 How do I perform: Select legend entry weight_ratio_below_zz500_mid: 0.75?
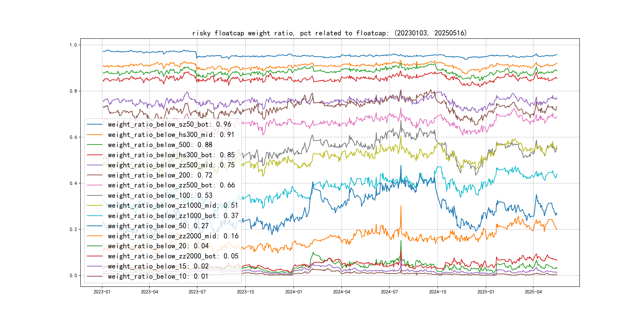[171, 165]
